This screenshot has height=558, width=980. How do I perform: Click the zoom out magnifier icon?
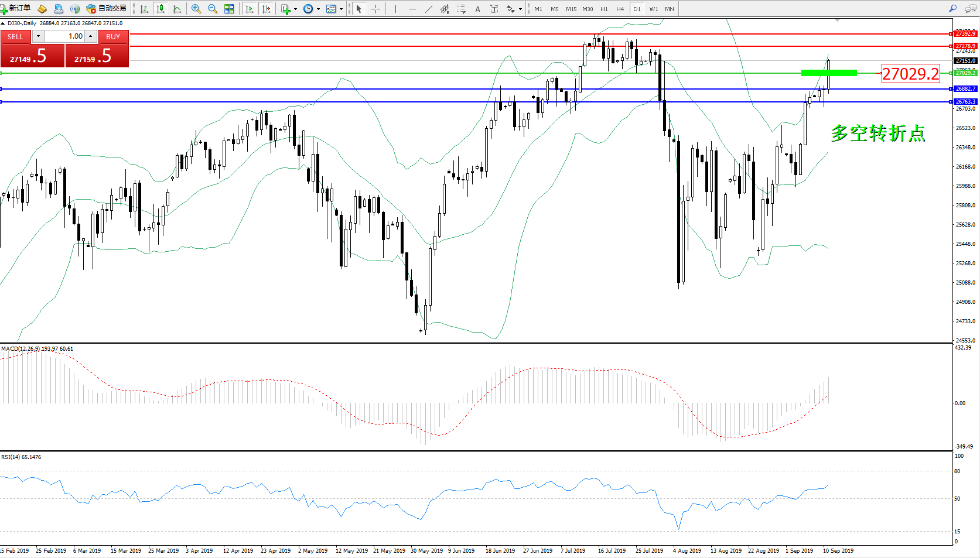point(213,9)
